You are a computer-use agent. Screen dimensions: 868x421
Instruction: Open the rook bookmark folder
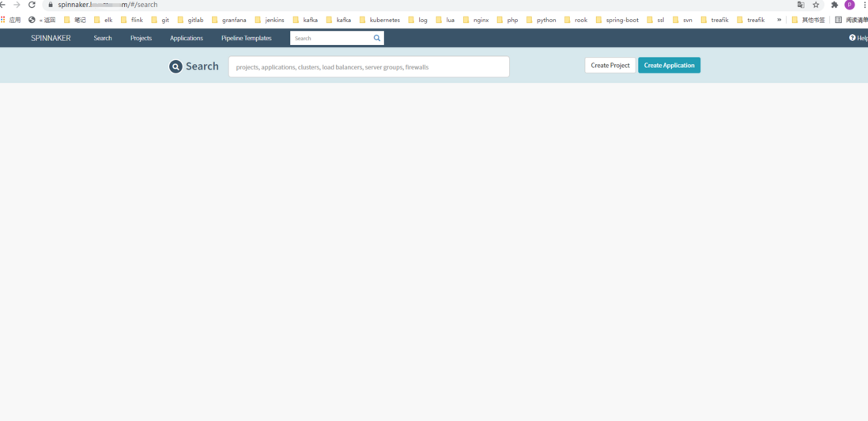click(576, 20)
